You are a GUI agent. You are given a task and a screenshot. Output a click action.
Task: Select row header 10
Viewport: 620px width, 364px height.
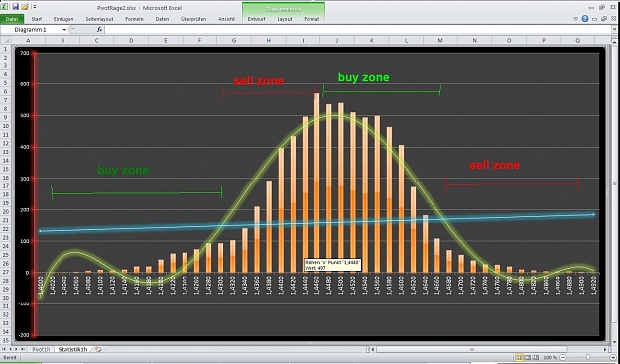pos(6,126)
